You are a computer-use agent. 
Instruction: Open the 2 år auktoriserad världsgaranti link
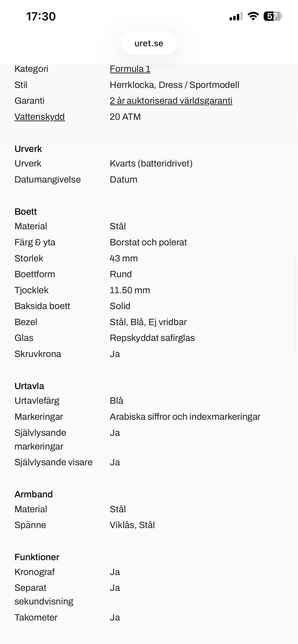[171, 101]
